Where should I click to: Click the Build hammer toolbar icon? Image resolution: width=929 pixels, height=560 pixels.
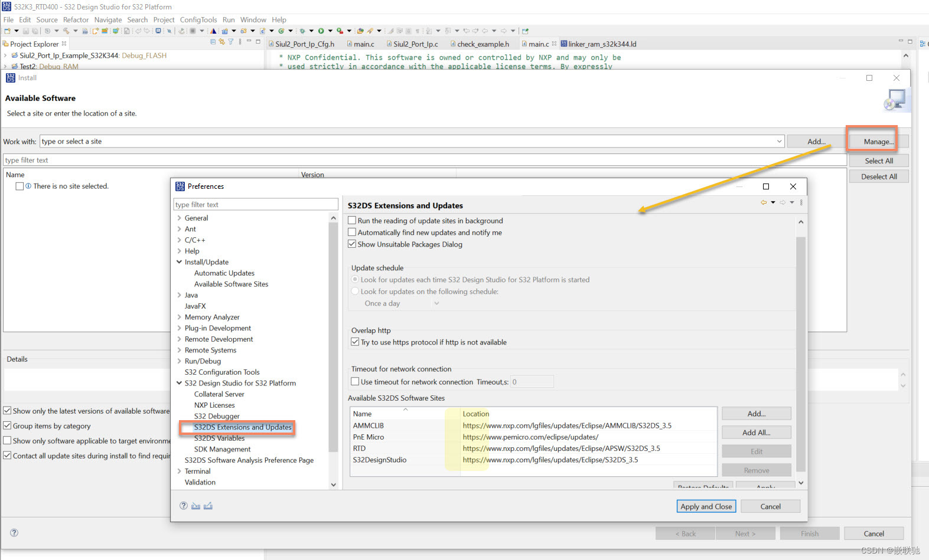(66, 31)
